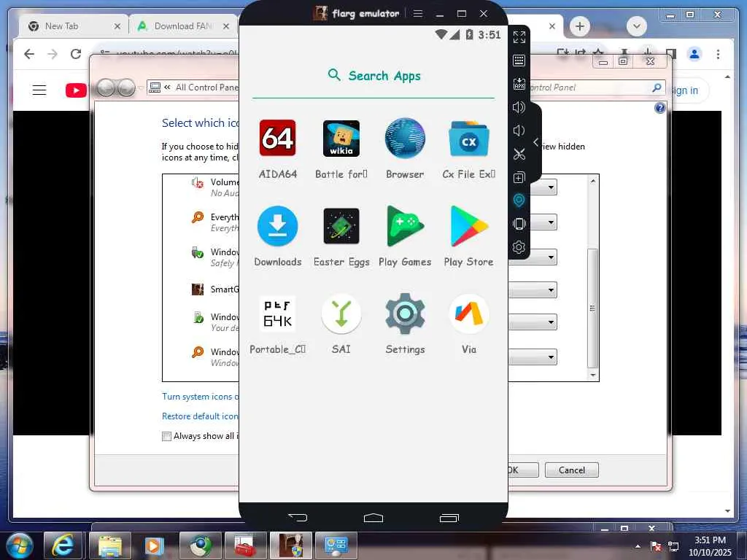
Task: Launch the Via browser app
Action: [469, 314]
